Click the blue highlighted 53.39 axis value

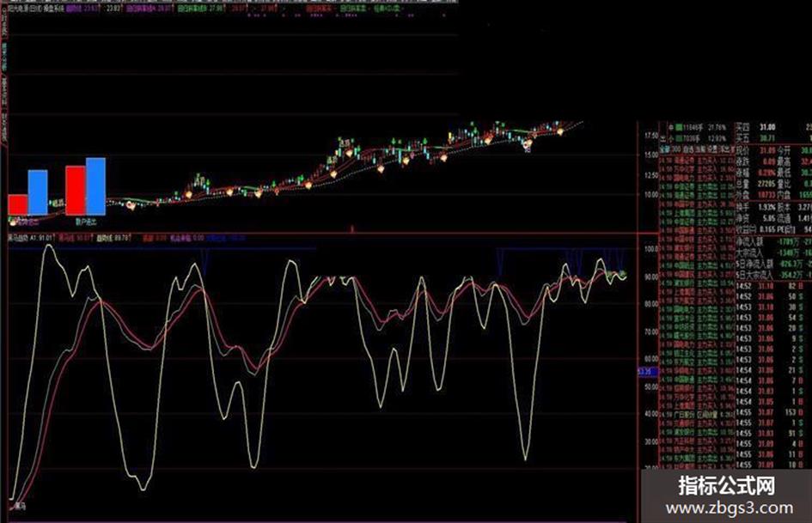648,372
